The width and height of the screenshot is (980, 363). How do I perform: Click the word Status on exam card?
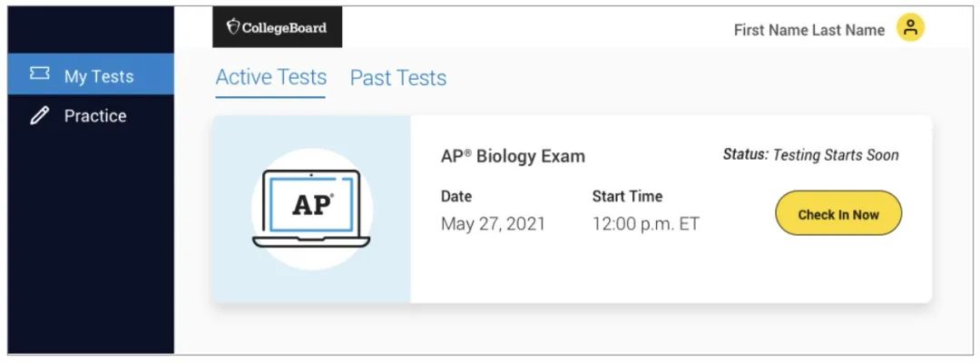point(745,155)
